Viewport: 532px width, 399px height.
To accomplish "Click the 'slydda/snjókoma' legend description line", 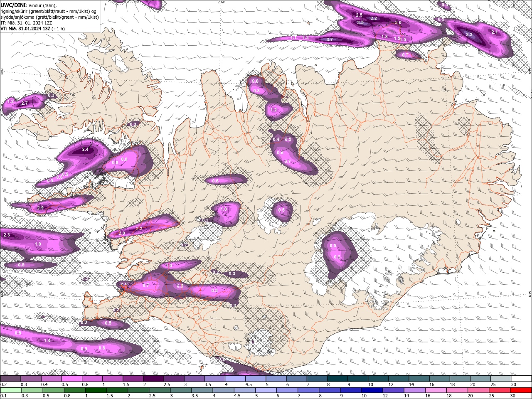I will click(x=49, y=17).
